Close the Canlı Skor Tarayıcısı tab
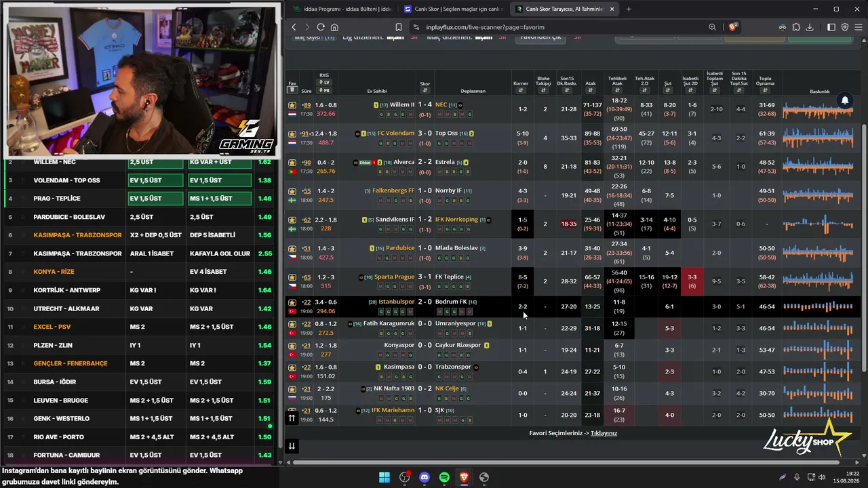The width and height of the screenshot is (868, 488). click(x=612, y=9)
